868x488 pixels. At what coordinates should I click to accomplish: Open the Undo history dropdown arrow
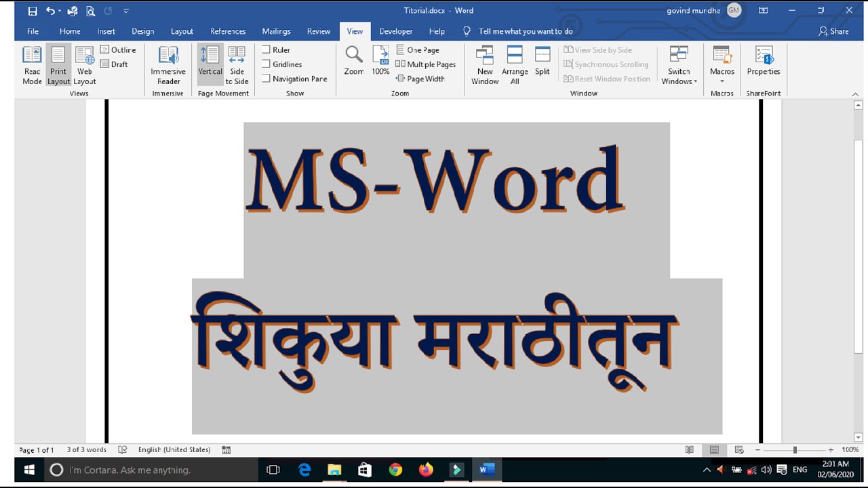point(60,11)
